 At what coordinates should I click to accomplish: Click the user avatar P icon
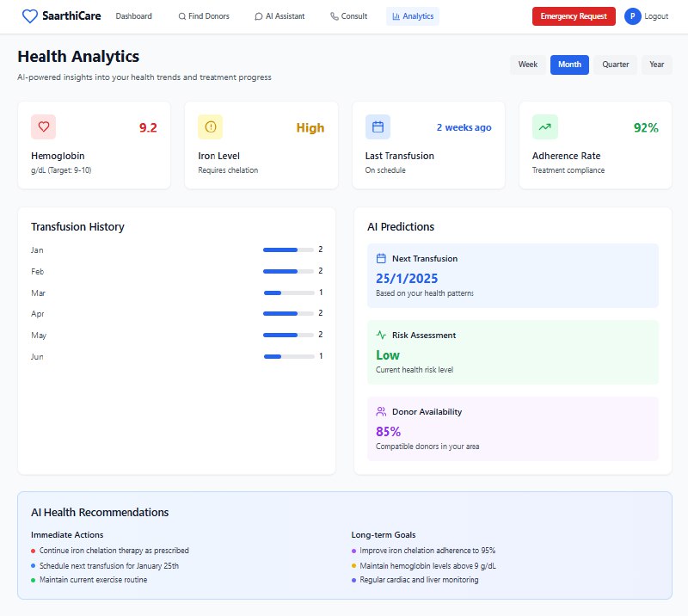pyautogui.click(x=632, y=16)
